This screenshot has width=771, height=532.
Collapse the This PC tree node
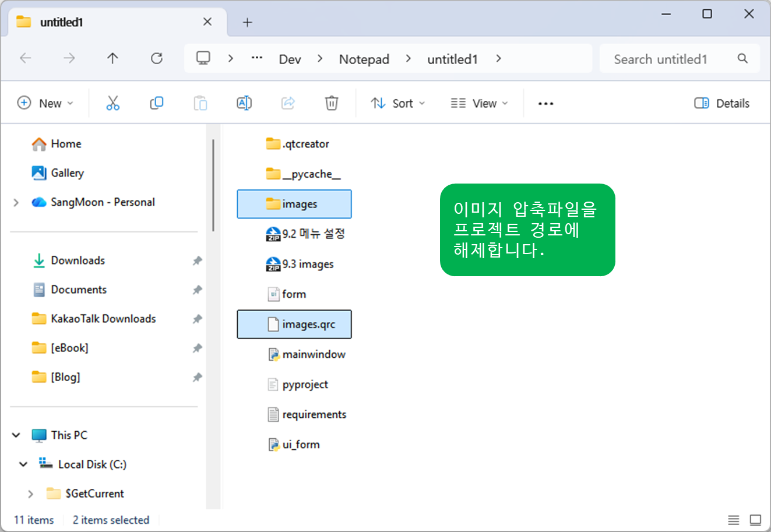[x=16, y=435]
